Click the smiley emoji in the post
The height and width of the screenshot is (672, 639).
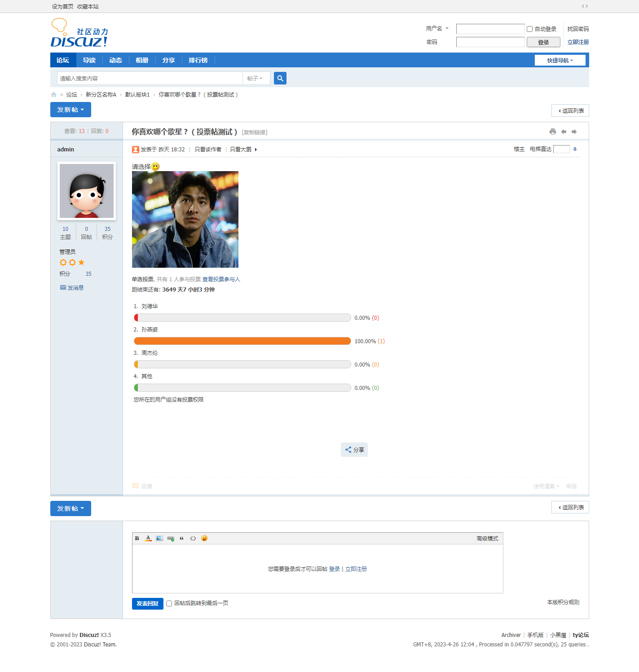click(x=155, y=166)
